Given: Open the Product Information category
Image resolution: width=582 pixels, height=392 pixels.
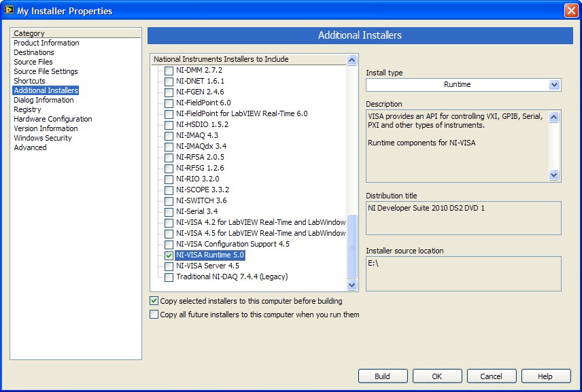Looking at the screenshot, I should [x=46, y=43].
